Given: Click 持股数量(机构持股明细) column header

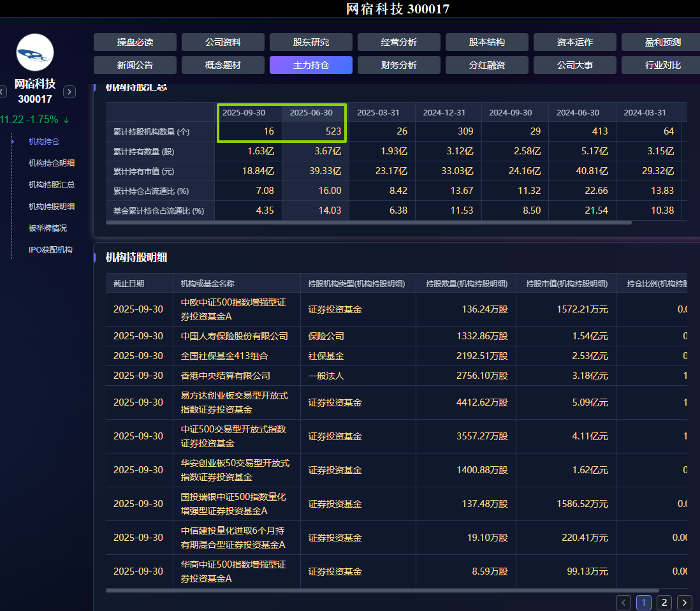Looking at the screenshot, I should click(x=467, y=284).
